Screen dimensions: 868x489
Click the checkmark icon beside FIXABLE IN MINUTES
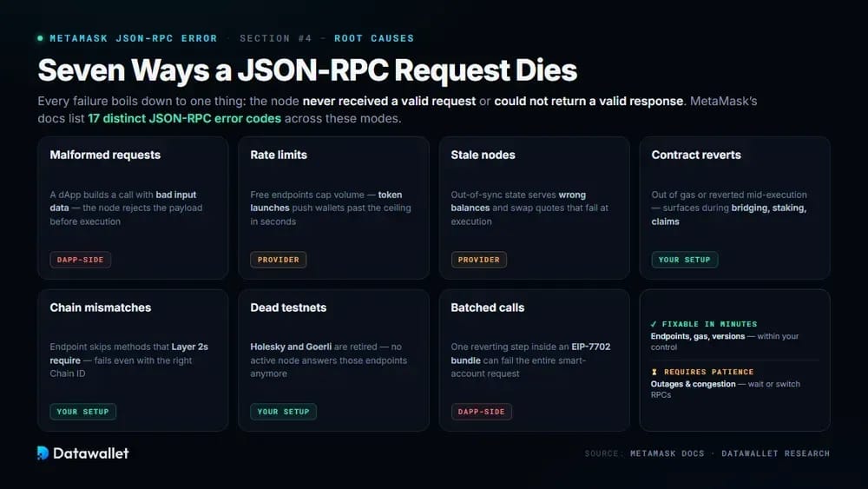click(x=654, y=324)
